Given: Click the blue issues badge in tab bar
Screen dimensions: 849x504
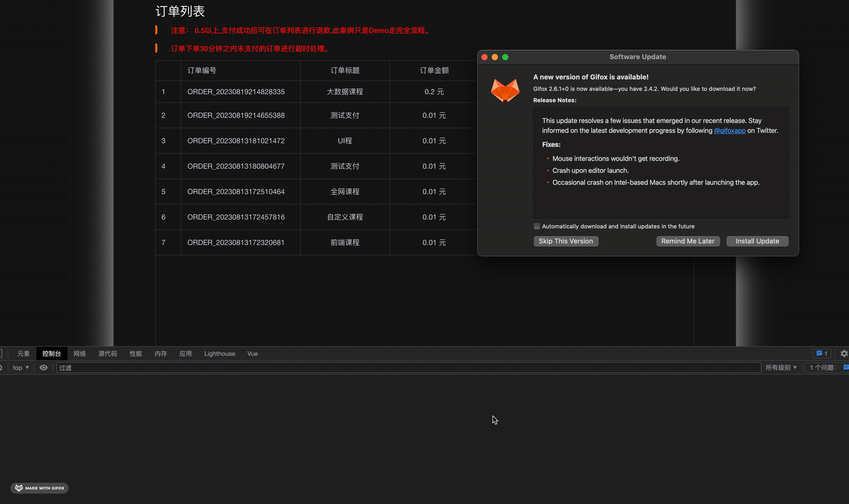Looking at the screenshot, I should [x=822, y=353].
